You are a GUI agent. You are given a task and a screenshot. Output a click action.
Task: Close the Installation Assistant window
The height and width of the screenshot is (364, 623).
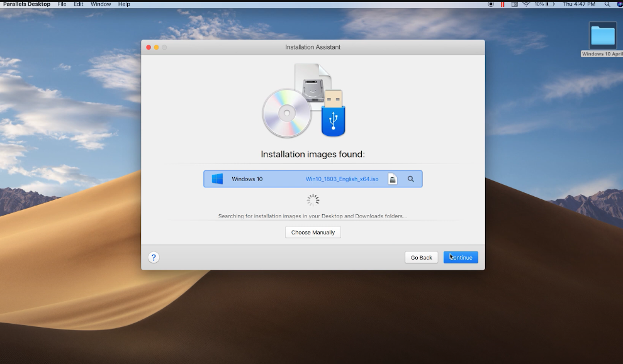[149, 47]
